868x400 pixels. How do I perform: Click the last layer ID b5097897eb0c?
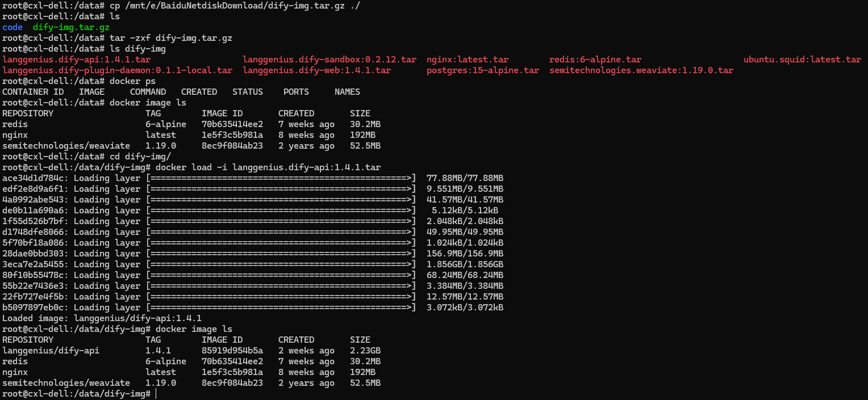35,308
